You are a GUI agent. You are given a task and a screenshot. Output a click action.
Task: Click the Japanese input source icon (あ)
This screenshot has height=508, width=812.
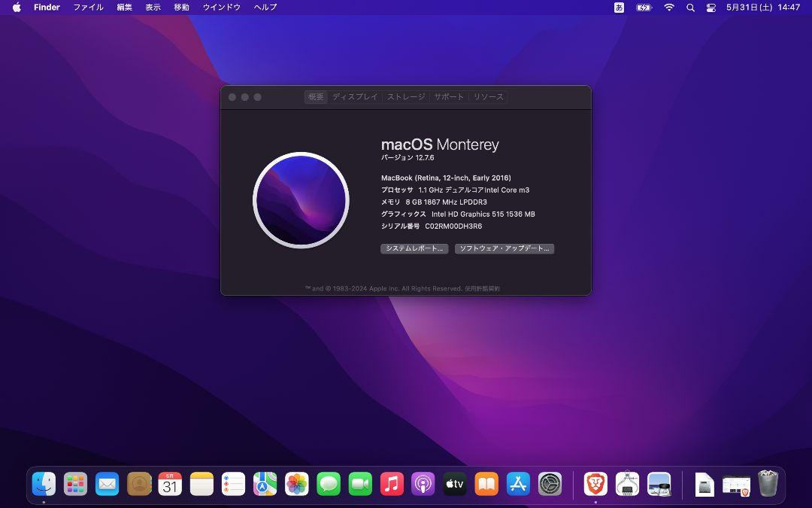(x=619, y=8)
